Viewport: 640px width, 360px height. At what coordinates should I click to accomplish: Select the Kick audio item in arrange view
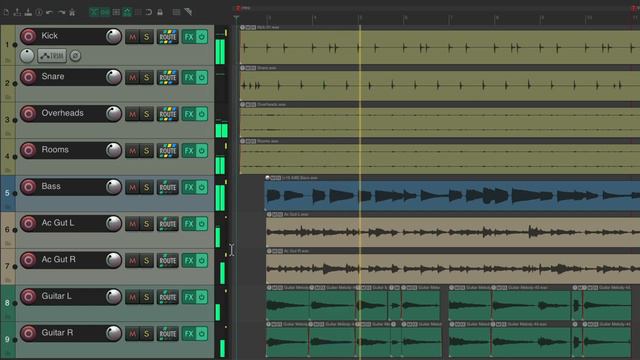click(x=440, y=47)
